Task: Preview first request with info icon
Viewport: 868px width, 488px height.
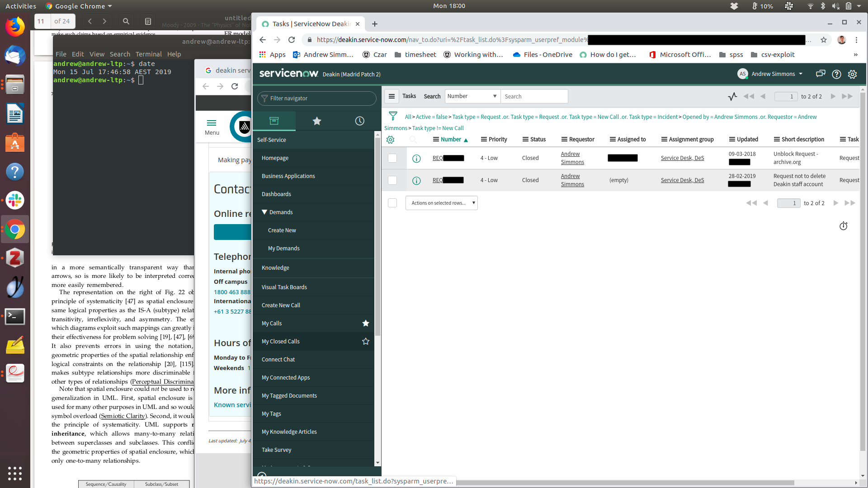Action: [416, 158]
